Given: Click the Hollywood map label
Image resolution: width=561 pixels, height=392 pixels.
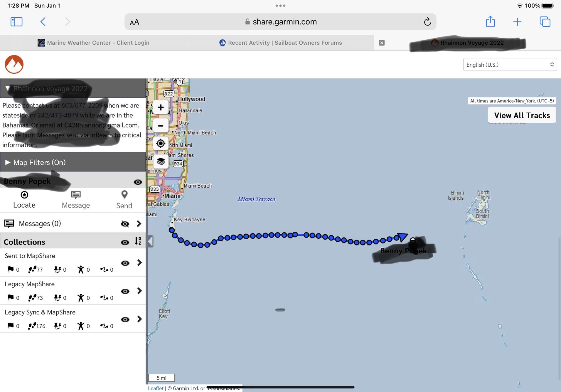Looking at the screenshot, I should tap(191, 99).
